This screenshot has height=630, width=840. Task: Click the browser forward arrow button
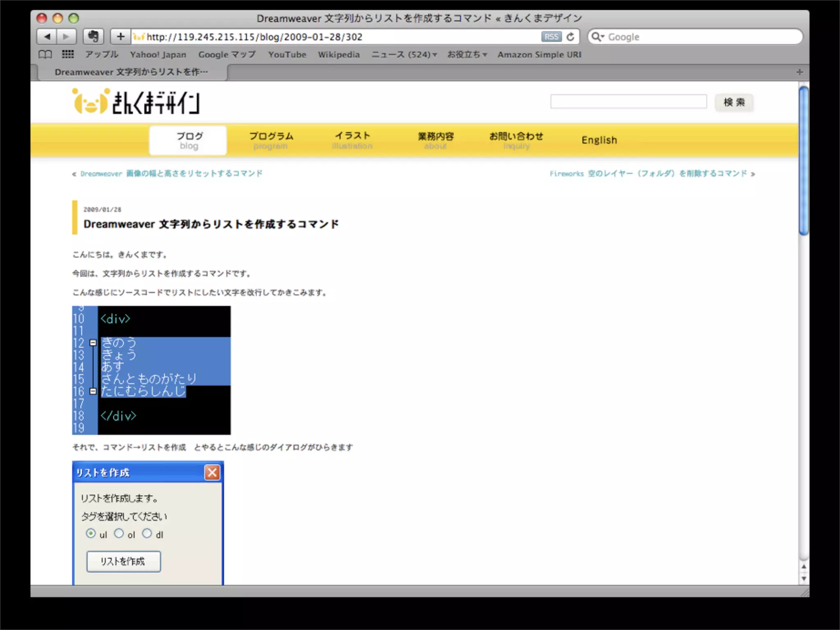click(66, 37)
